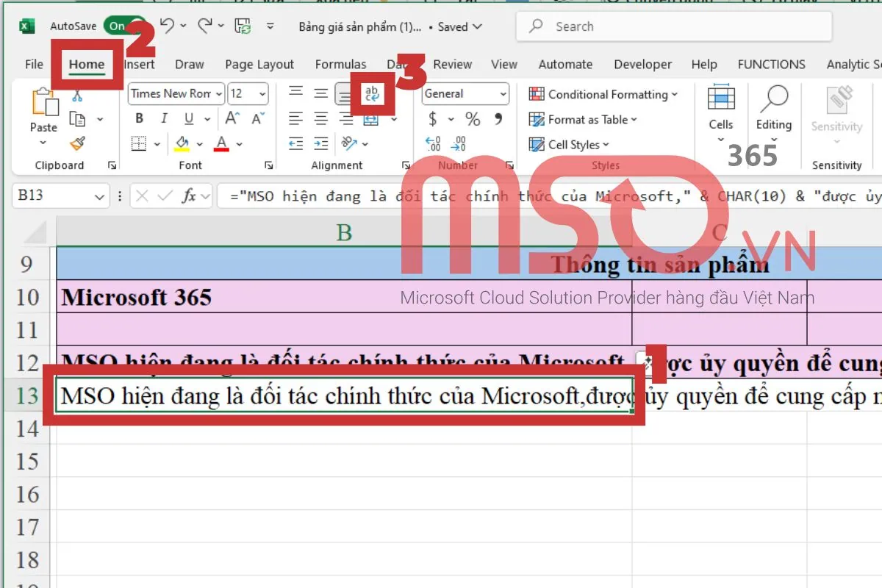Click the Insert Function fx icon
Viewport: 882px width, 588px height.
tap(189, 196)
